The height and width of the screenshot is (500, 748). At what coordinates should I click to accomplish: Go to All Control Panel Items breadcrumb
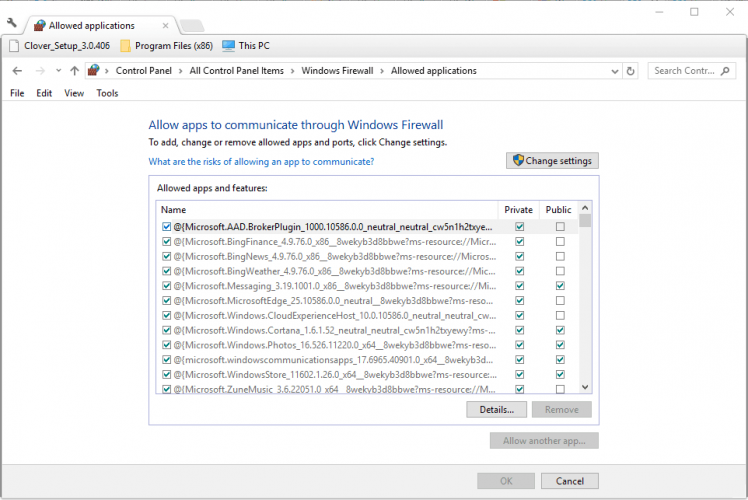click(x=237, y=71)
